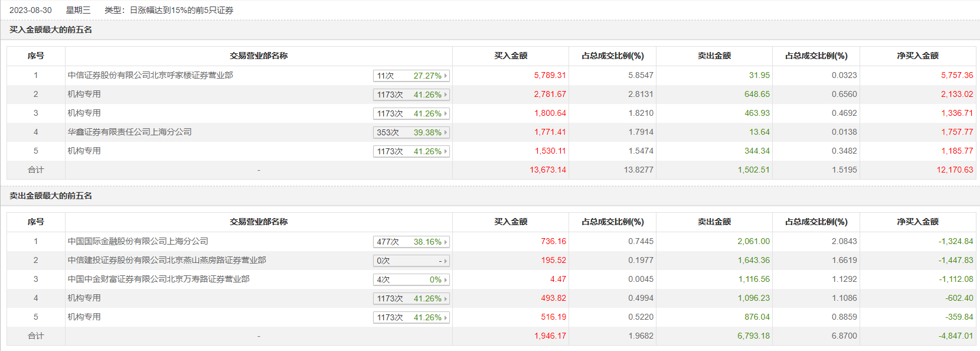This screenshot has height=351, width=980.
Task: Click arrow icon in the 0次 box
Action: [x=446, y=261]
